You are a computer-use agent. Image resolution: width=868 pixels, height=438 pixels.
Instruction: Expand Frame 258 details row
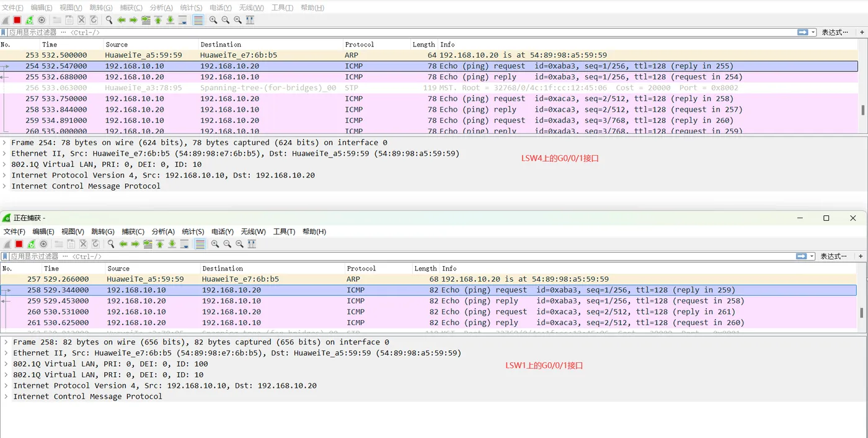(x=6, y=342)
